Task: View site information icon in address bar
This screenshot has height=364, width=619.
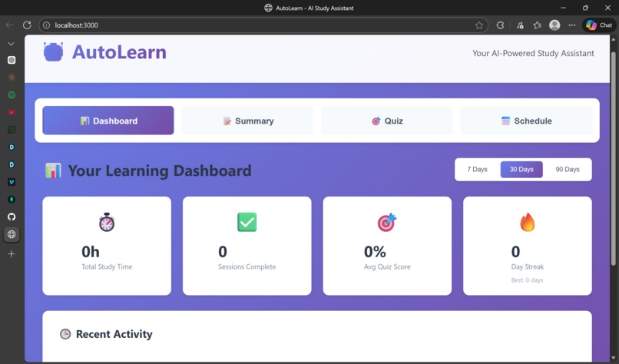Action: click(x=47, y=25)
